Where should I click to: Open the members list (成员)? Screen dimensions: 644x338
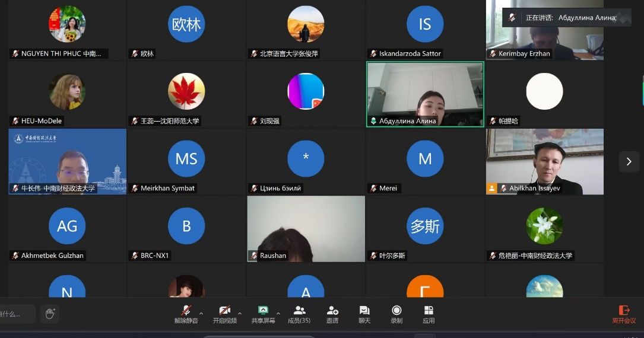tap(299, 313)
